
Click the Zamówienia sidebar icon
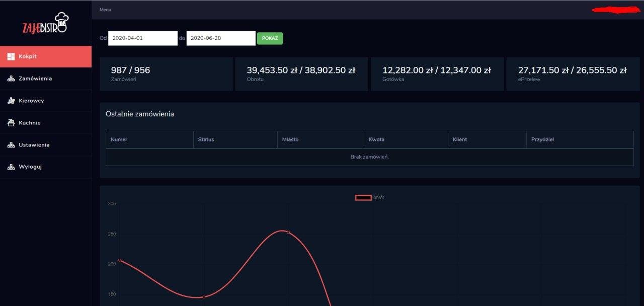(11, 79)
